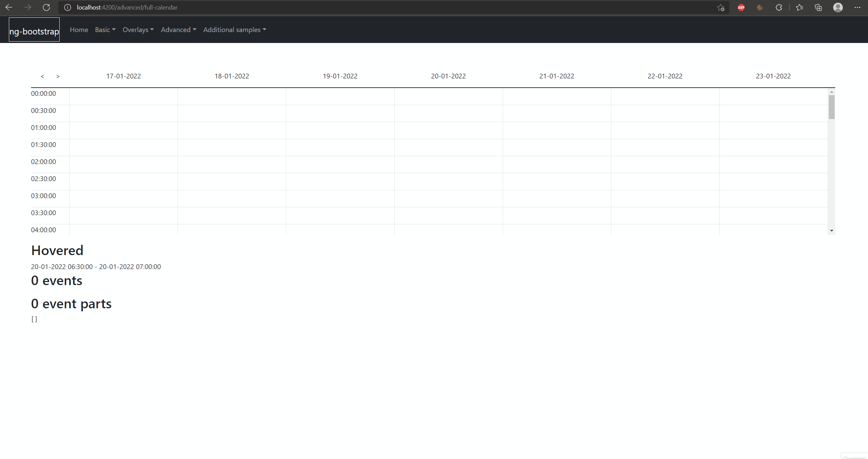Image resolution: width=868 pixels, height=459 pixels.
Task: Open browser settings ellipsis menu
Action: point(857,8)
